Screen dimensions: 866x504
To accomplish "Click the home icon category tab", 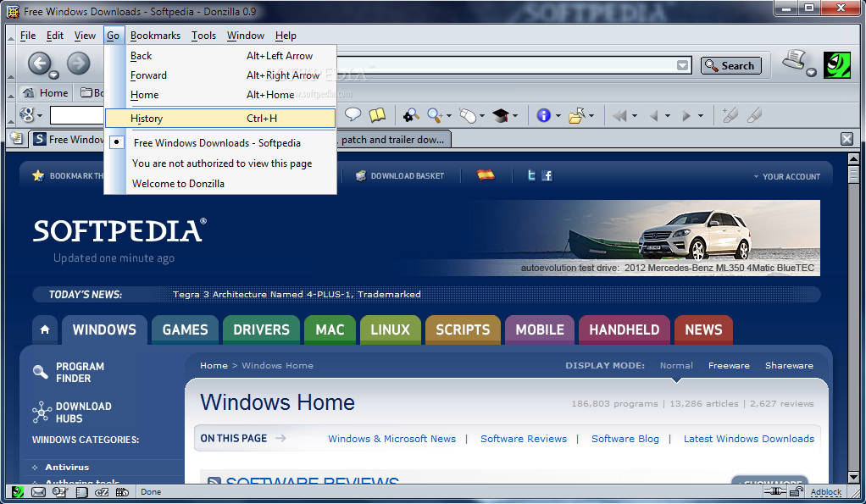I will tap(45, 330).
